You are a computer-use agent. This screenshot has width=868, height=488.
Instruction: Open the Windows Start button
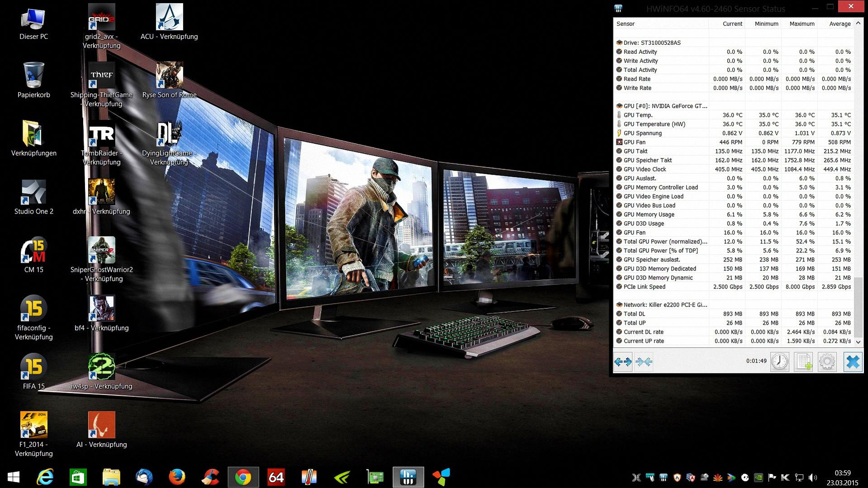point(14,477)
